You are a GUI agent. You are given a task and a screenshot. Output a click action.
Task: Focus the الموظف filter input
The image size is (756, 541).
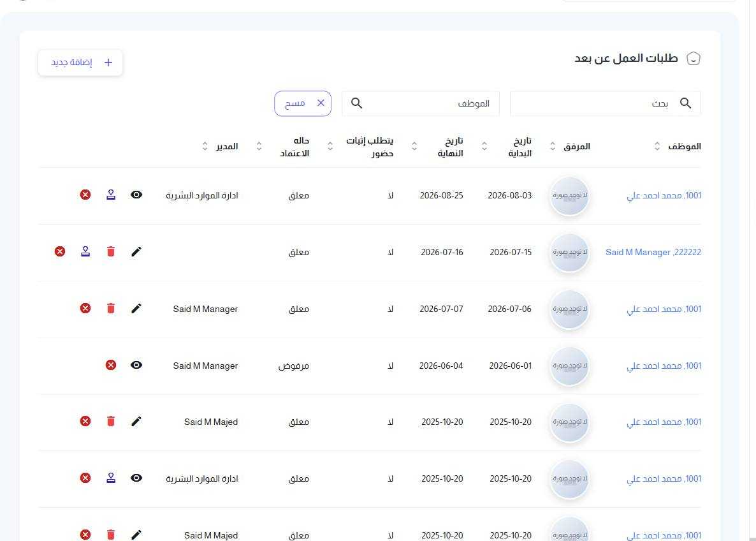(x=421, y=103)
